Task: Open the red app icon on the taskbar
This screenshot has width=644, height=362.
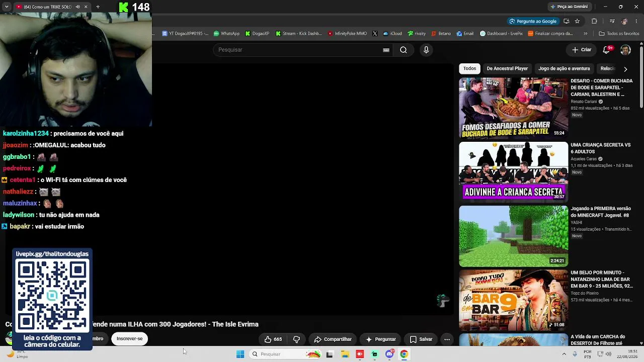Action: pyautogui.click(x=360, y=354)
